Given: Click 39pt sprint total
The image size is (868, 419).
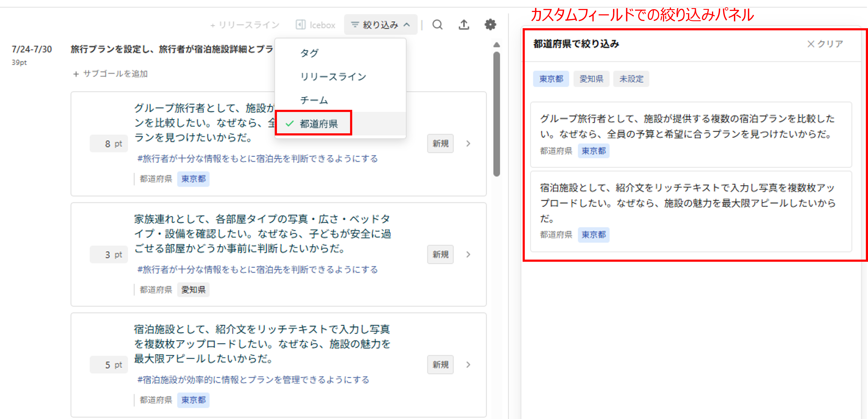Looking at the screenshot, I should coord(19,63).
